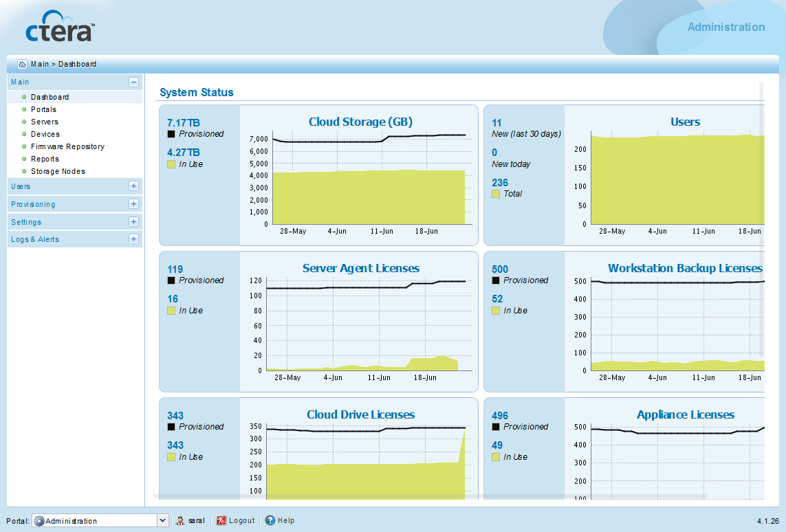
Task: Click the Cloud Storage (GB) chart title
Action: [360, 122]
